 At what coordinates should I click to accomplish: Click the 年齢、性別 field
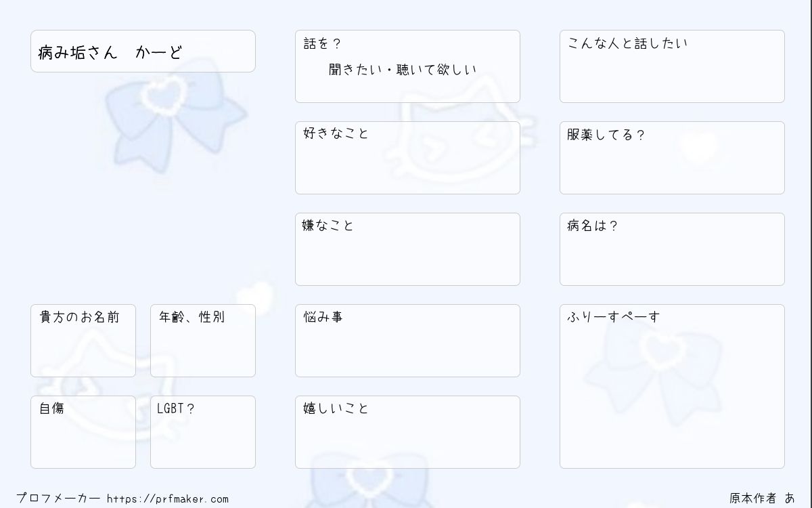[x=203, y=341]
